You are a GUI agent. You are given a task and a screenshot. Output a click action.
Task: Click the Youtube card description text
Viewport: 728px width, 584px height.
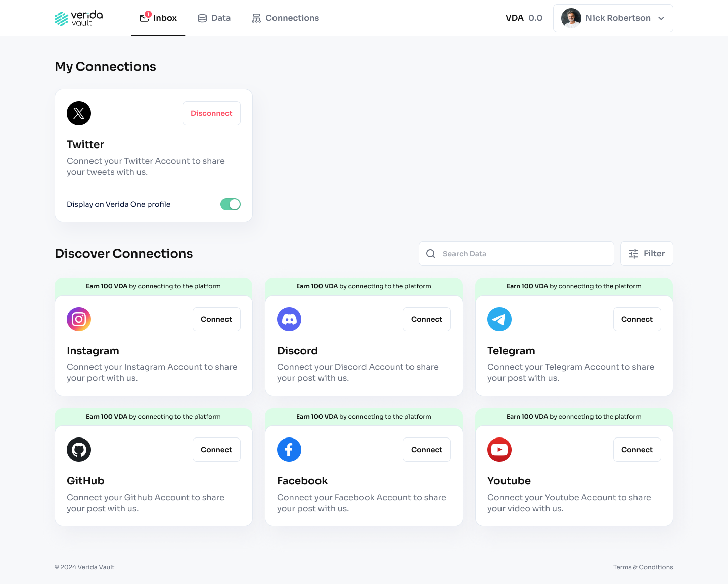pos(569,503)
